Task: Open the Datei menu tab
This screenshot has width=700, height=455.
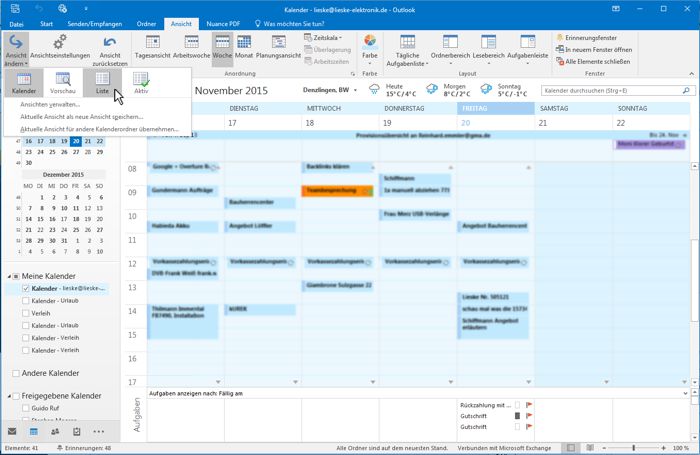Action: [x=17, y=21]
